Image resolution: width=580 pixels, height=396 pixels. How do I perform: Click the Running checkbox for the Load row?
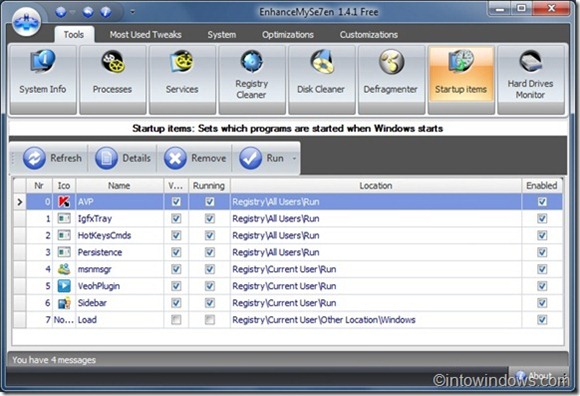(x=210, y=319)
